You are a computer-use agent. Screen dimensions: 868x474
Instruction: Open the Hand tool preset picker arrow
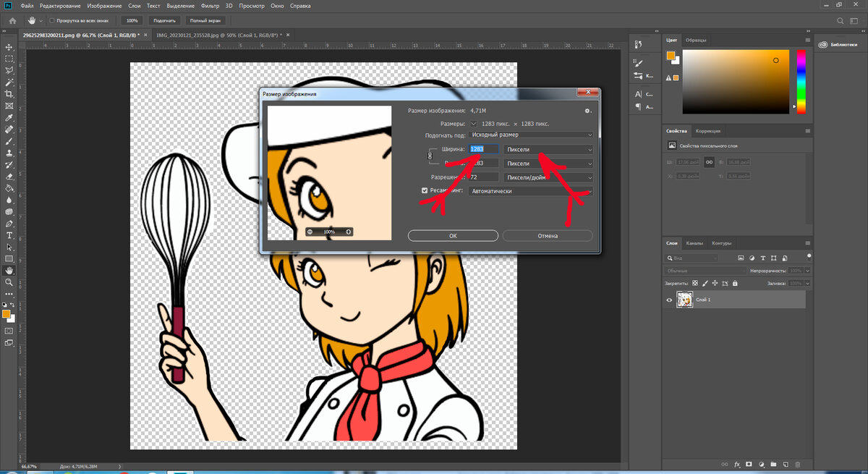tap(42, 21)
